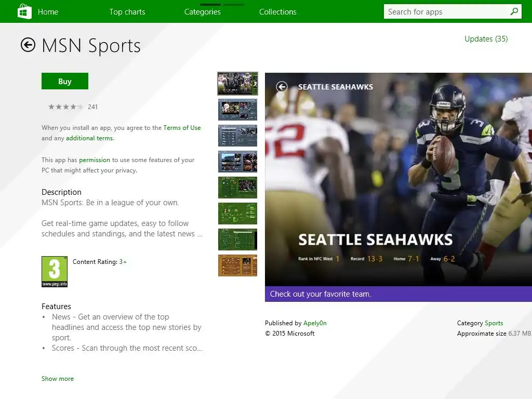Viewport: 532px width, 399px height.
Task: Click the 'News - Get an overview' feature line
Action: pos(127,327)
